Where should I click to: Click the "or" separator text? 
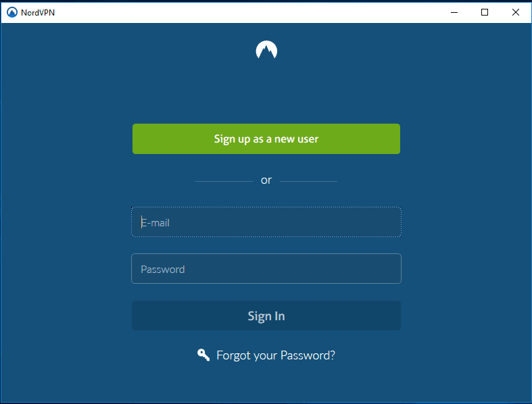click(266, 180)
